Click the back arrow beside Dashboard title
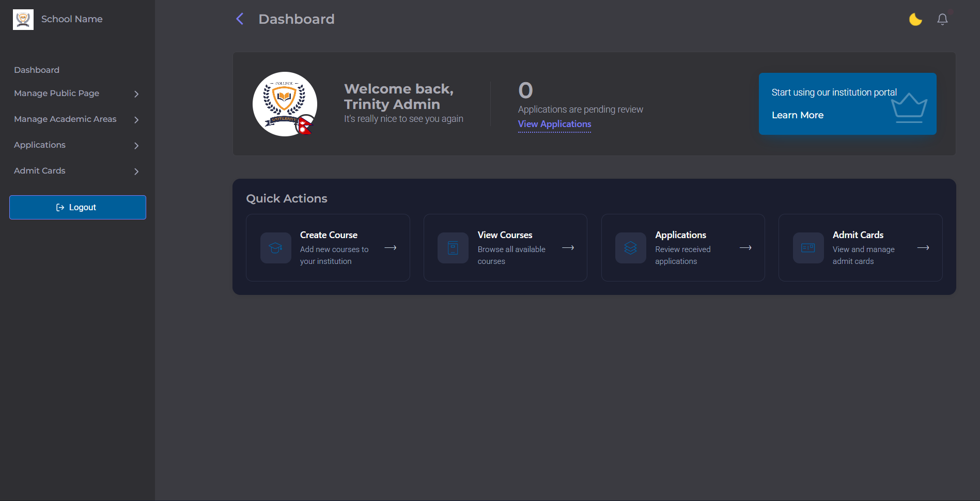The image size is (980, 501). (240, 19)
